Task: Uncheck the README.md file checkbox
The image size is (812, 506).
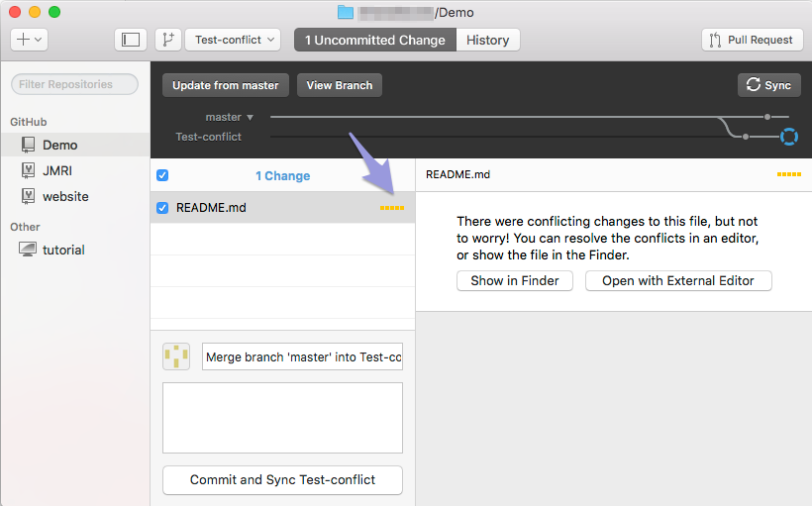Action: point(162,208)
